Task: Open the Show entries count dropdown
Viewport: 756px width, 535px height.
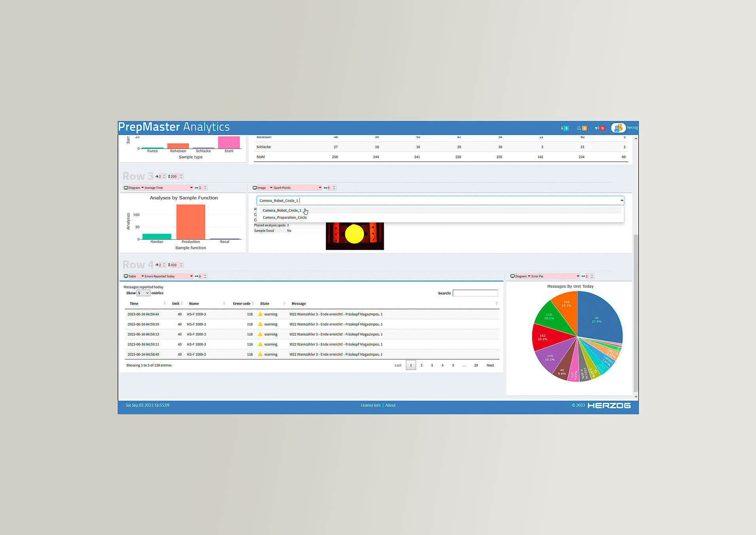Action: tap(143, 293)
